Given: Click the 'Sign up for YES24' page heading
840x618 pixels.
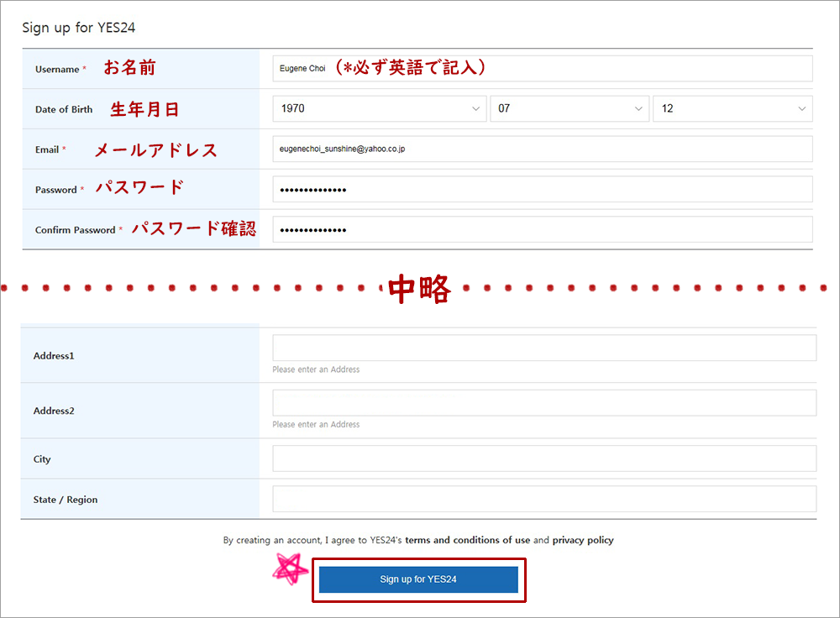Looking at the screenshot, I should click(79, 28).
